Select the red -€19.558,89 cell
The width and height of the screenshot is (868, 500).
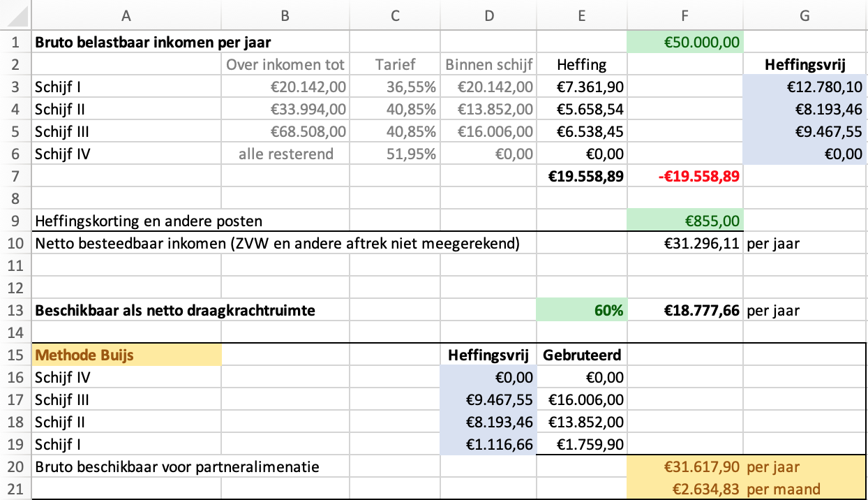click(x=684, y=177)
